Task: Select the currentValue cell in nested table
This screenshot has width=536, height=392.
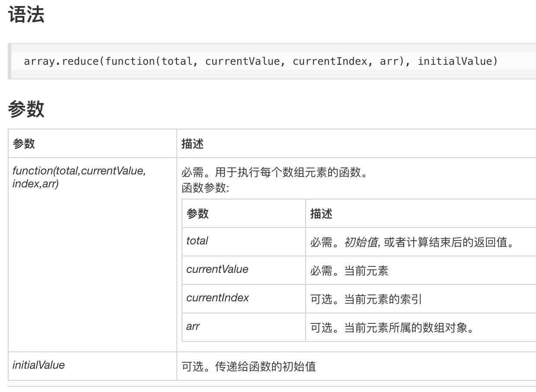Action: 217,270
